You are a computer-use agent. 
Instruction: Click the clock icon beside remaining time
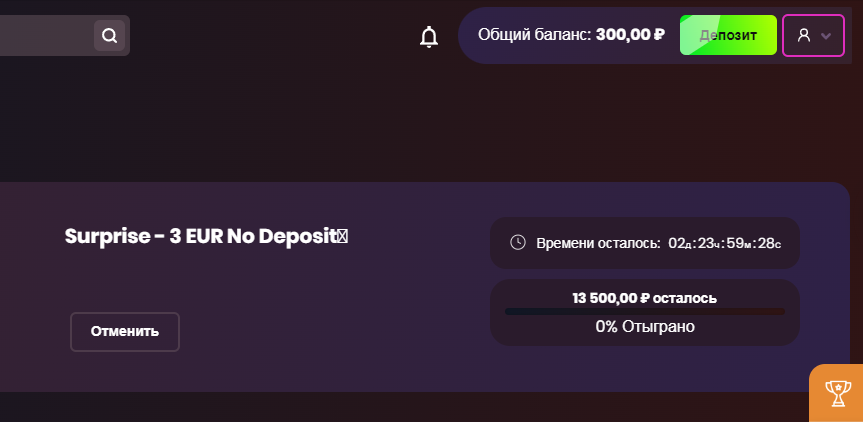(x=518, y=242)
